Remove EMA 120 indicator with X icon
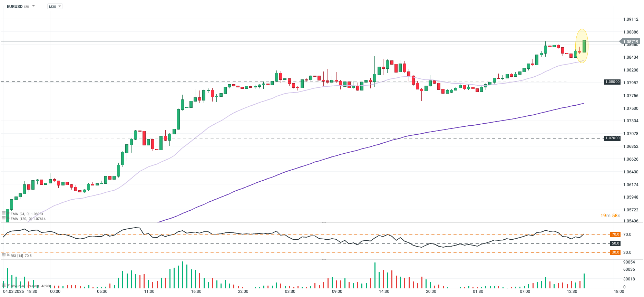The width and height of the screenshot is (644, 297). pyautogui.click(x=8, y=218)
